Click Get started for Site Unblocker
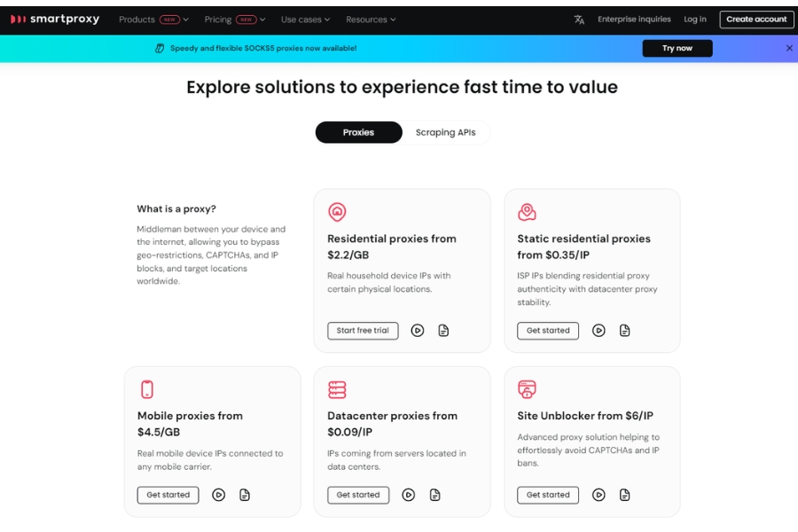The image size is (798, 532). point(548,495)
